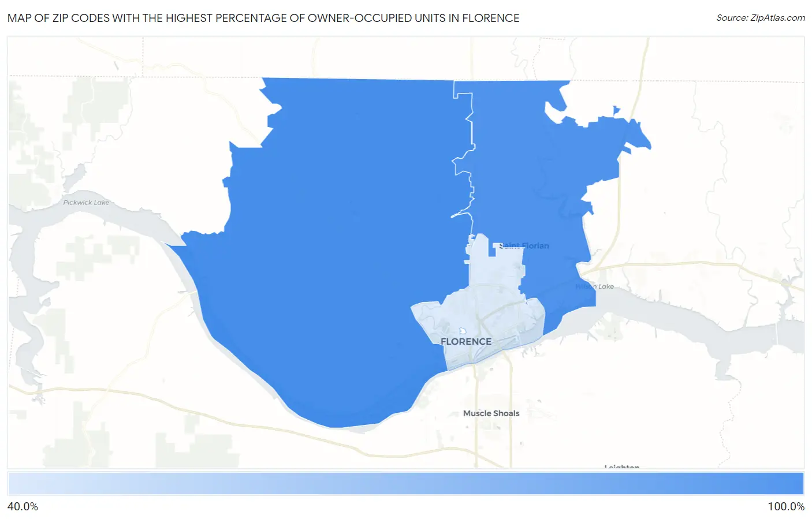
Task: Click the 100.0% legend maximum label
Action: tap(786, 507)
